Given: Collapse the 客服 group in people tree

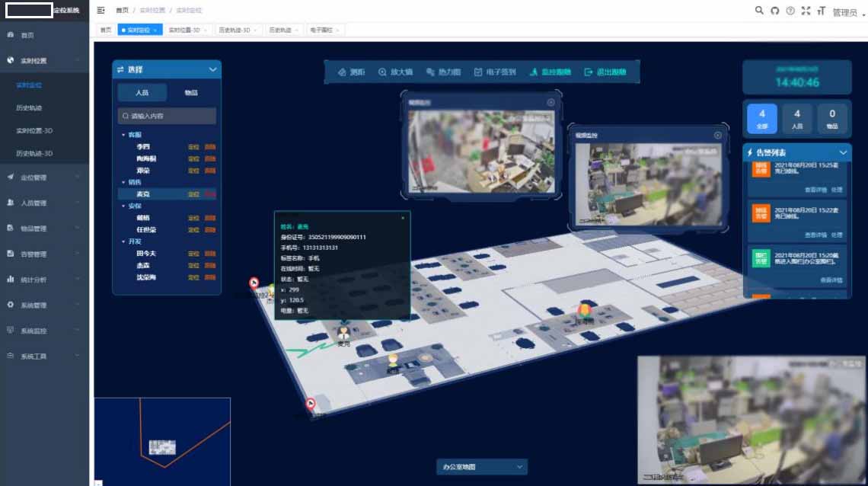Looking at the screenshot, I should pos(123,135).
